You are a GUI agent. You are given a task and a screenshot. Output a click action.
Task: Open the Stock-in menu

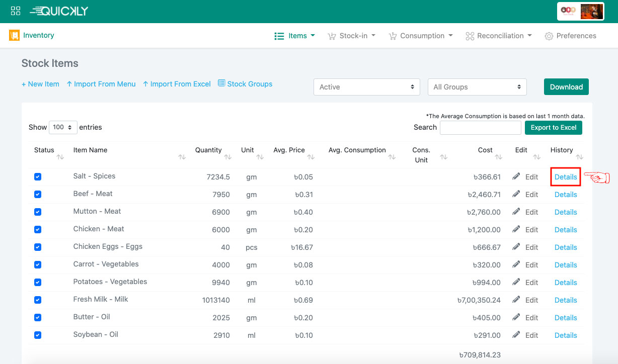click(x=352, y=36)
